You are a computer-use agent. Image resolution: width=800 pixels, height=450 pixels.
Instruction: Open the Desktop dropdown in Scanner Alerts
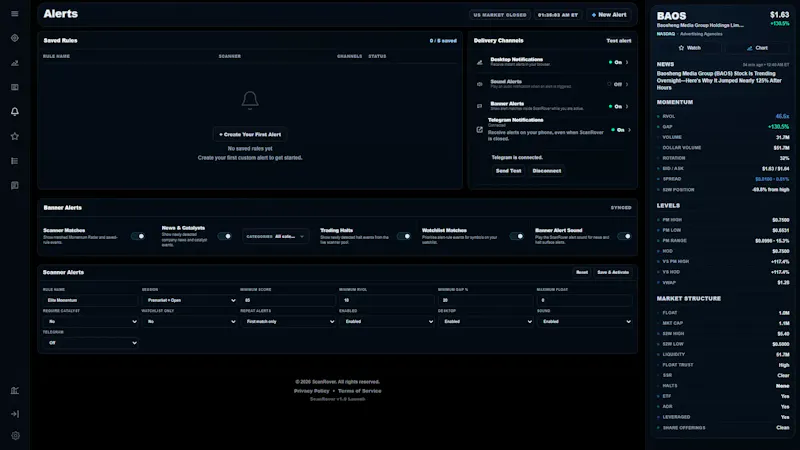click(x=486, y=321)
